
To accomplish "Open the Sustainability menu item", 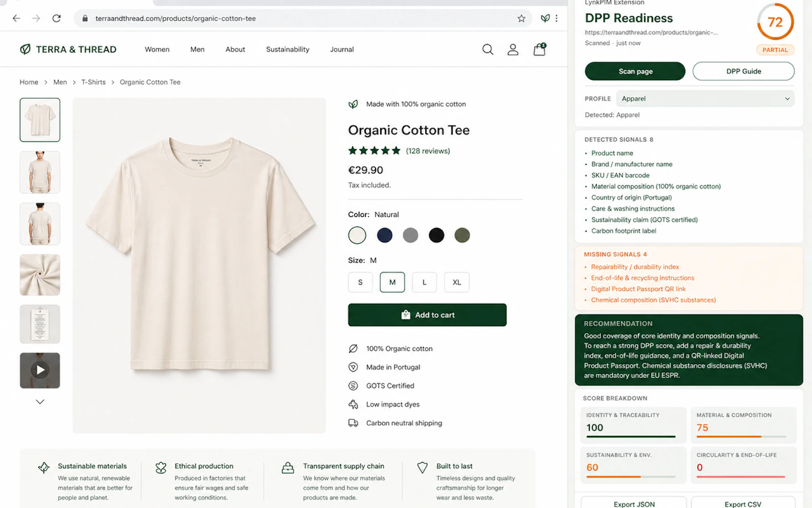I will coord(288,49).
